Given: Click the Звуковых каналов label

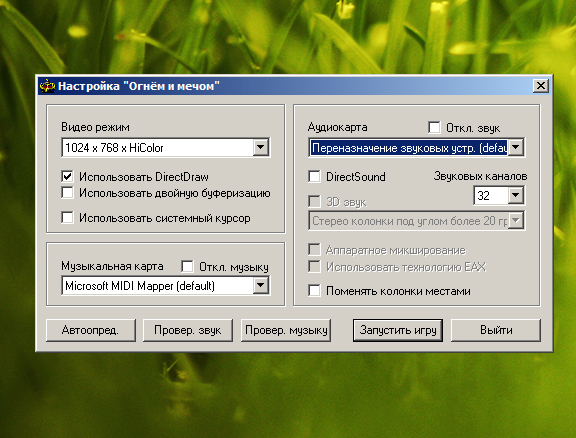Looking at the screenshot, I should tap(480, 176).
